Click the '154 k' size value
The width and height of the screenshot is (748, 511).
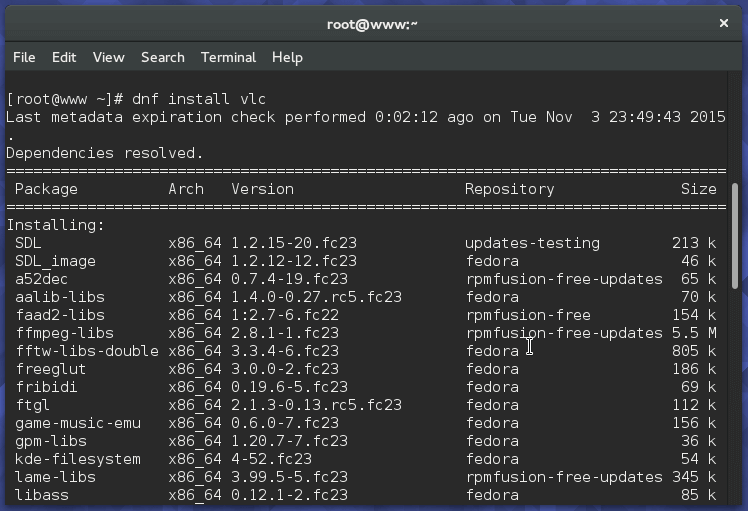tap(694, 315)
